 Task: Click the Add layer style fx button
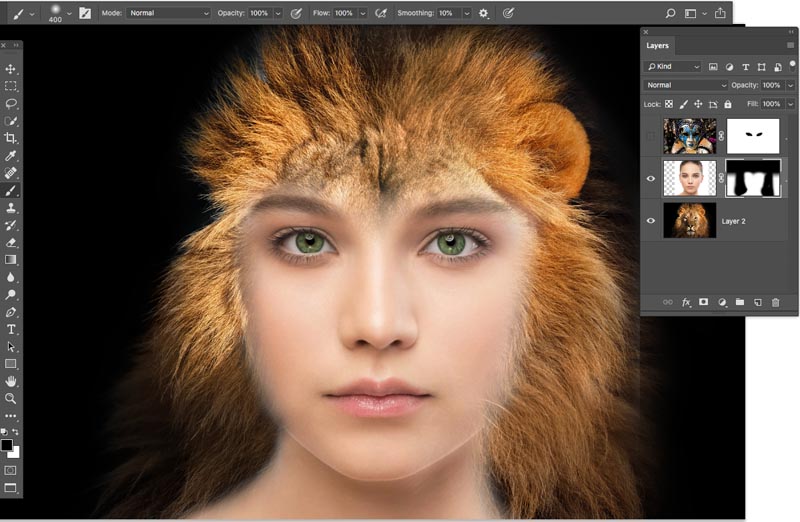(x=686, y=301)
